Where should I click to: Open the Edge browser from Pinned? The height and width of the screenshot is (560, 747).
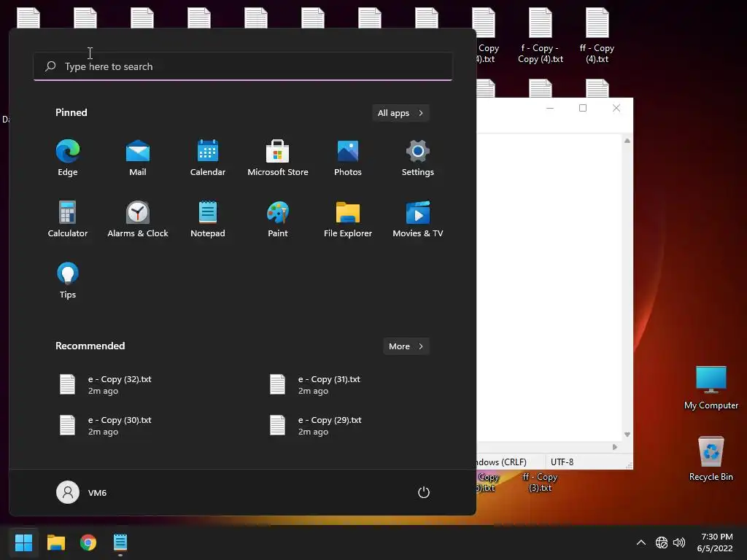click(x=68, y=158)
